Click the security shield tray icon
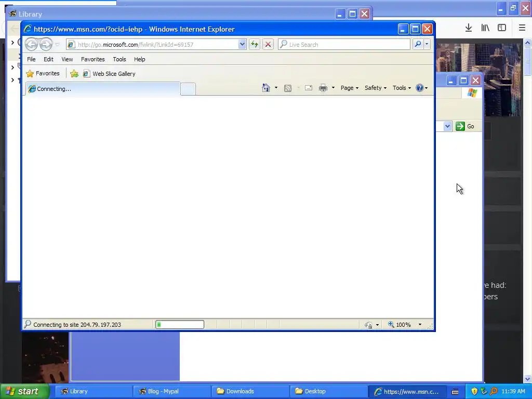532x399 pixels. [x=474, y=391]
